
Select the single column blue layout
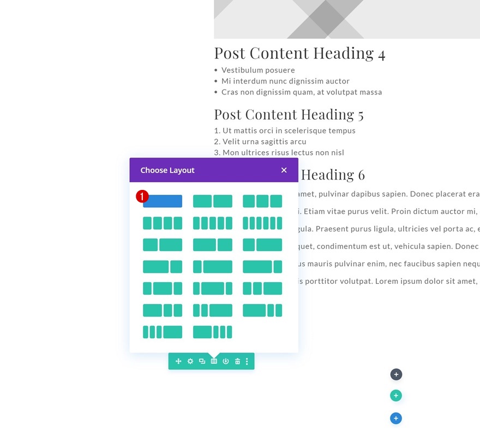point(163,201)
